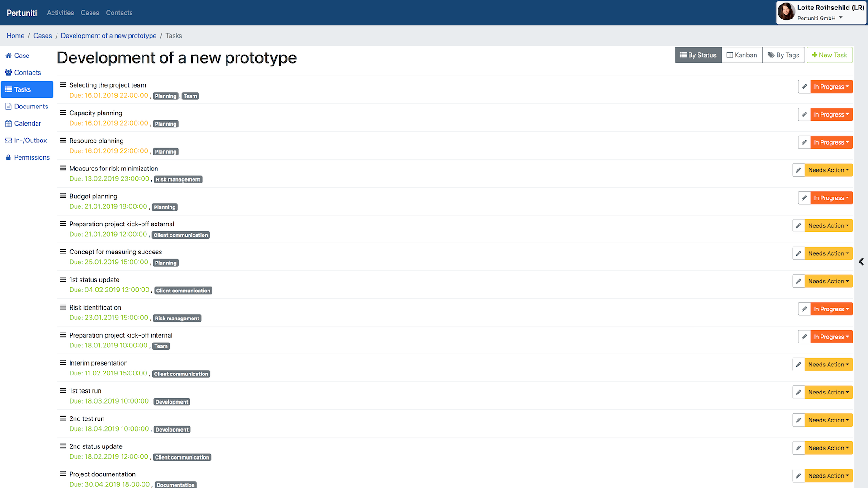Click the collapsed side panel arrow

click(862, 261)
